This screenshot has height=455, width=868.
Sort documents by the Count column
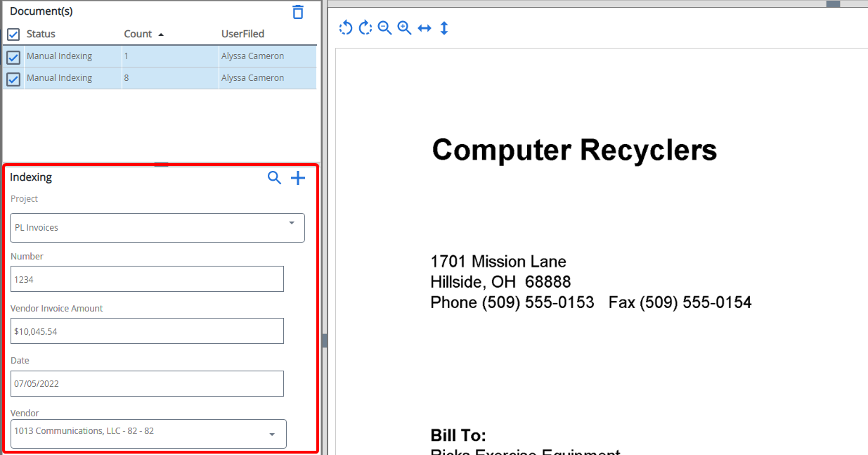click(x=138, y=34)
